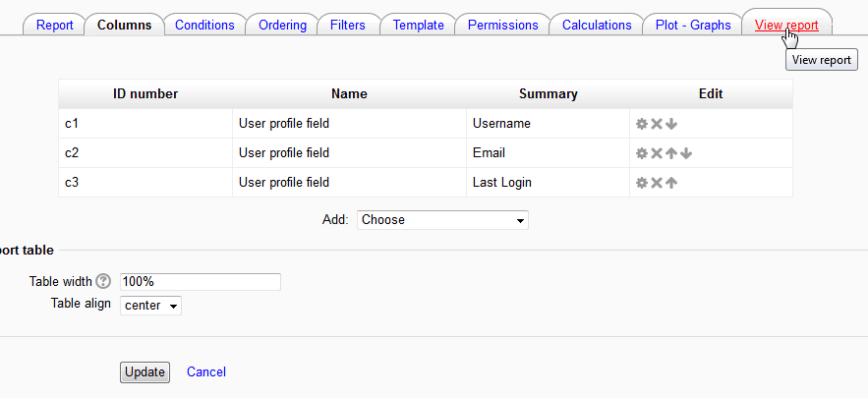Expand the Table align dropdown
Viewport: 868px width, 398px height.
pos(151,306)
